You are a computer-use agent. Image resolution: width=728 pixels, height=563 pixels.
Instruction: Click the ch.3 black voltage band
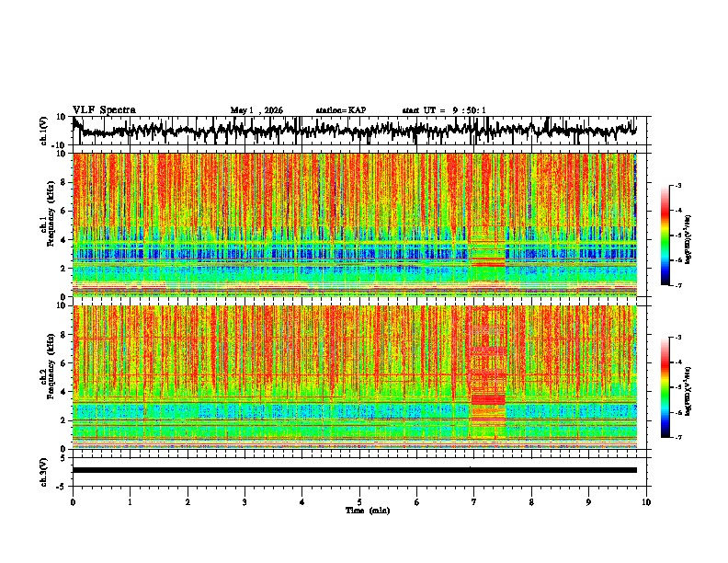(x=354, y=470)
